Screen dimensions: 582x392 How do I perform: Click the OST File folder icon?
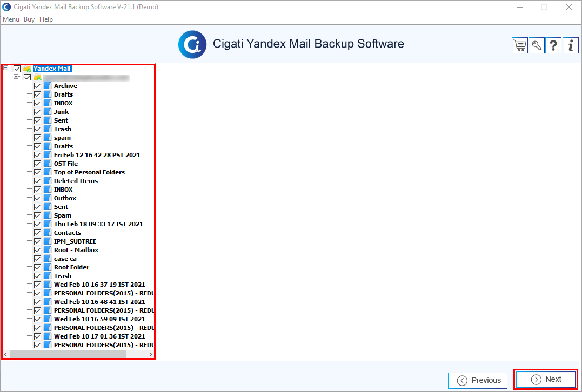point(48,164)
